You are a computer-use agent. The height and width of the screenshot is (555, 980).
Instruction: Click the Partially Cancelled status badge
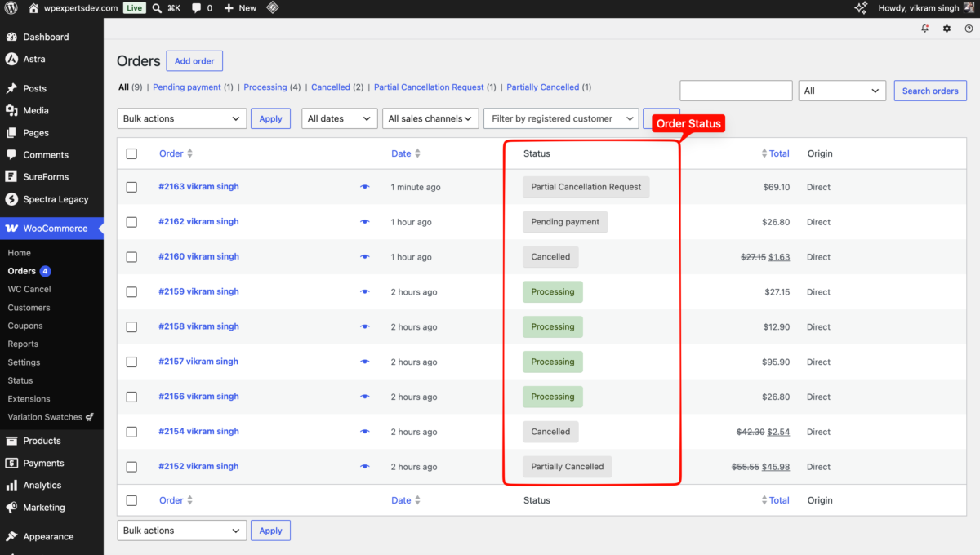tap(568, 467)
